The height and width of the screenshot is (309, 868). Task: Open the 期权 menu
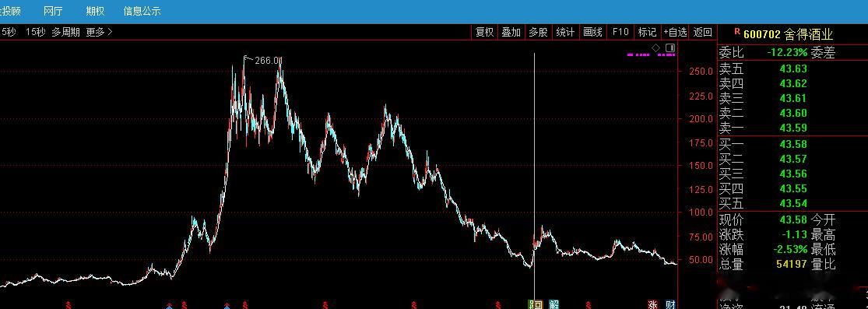(95, 11)
